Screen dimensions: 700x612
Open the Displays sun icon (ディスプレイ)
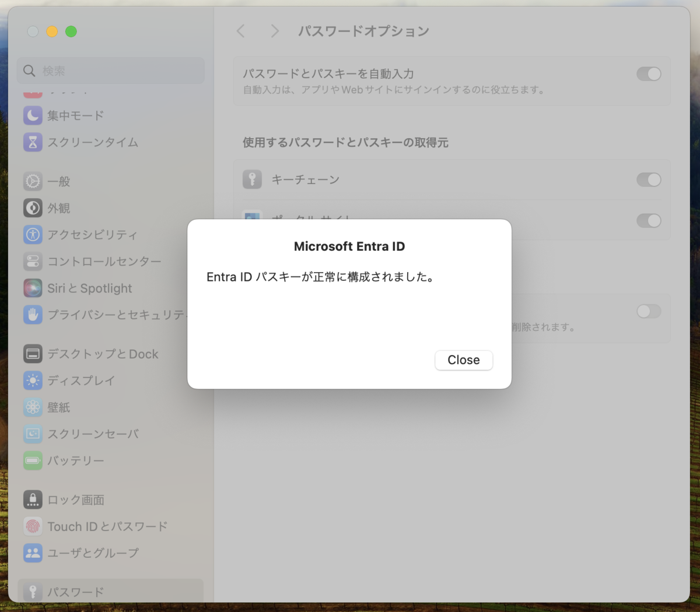[x=33, y=381]
